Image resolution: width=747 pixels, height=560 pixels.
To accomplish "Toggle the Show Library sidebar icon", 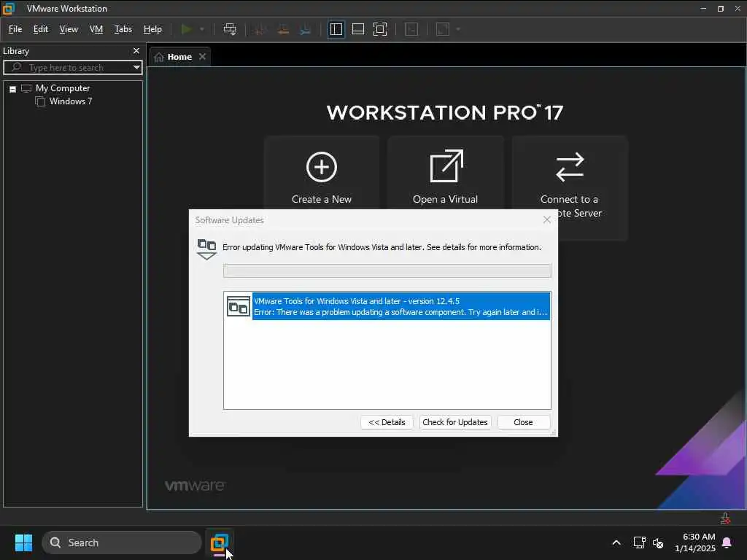I will (x=336, y=29).
